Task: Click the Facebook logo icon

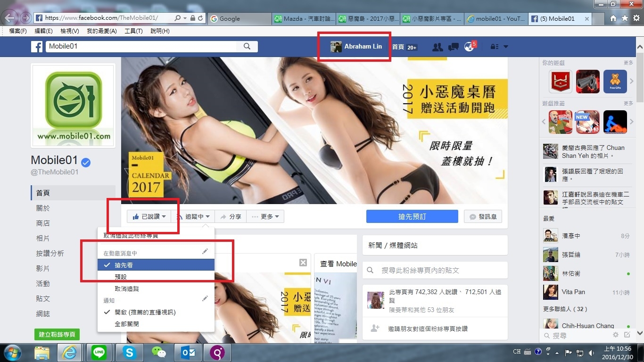Action: click(x=37, y=47)
